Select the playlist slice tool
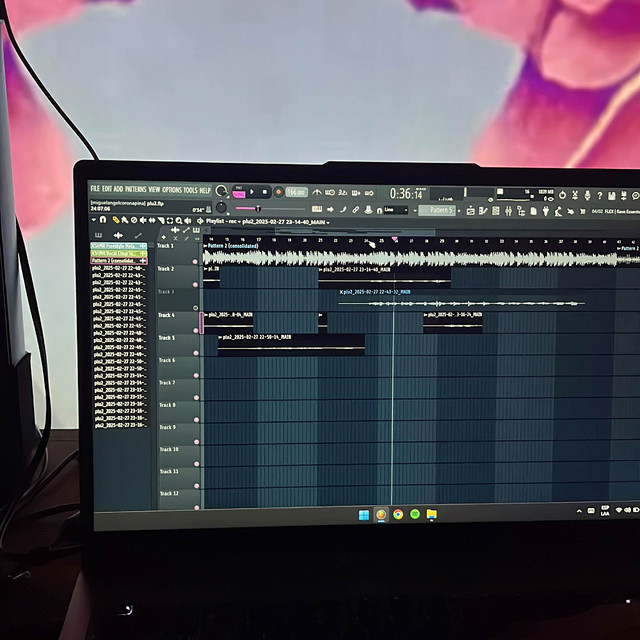 click(161, 220)
